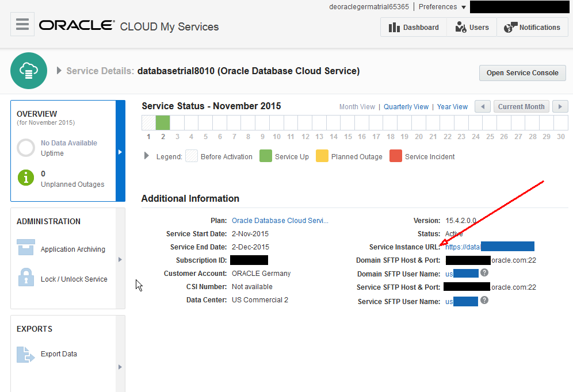
Task: Switch to the Year View
Action: [x=452, y=106]
